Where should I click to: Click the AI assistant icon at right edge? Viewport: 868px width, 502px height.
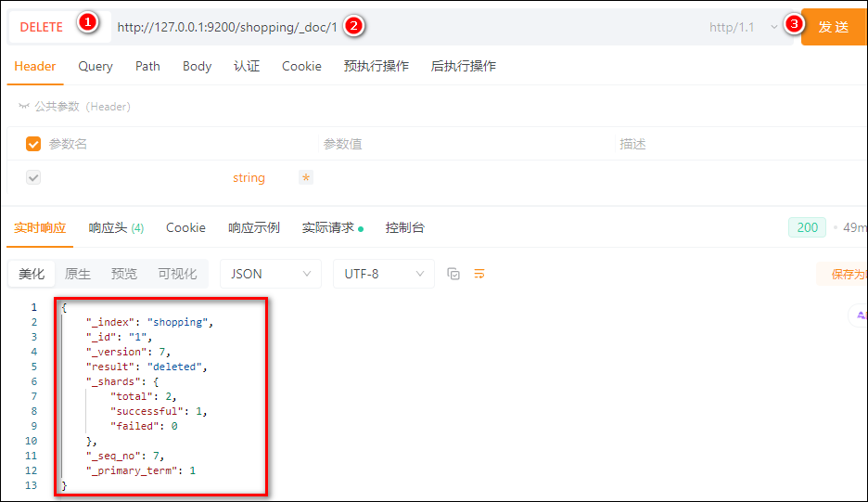click(860, 315)
